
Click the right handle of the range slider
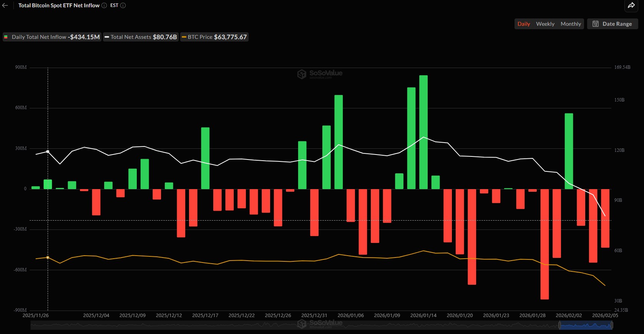coord(612,326)
